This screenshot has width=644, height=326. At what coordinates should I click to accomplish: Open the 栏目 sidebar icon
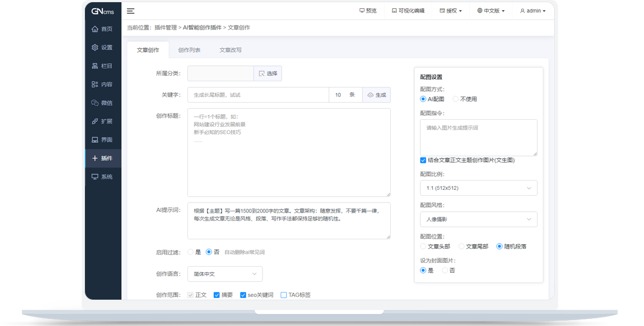[95, 66]
